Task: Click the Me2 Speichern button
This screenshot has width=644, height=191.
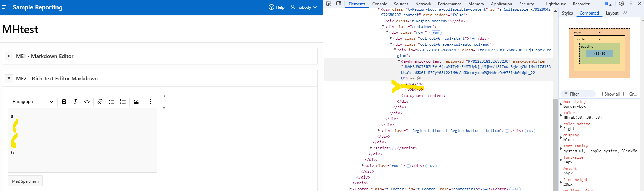Action: (25, 181)
